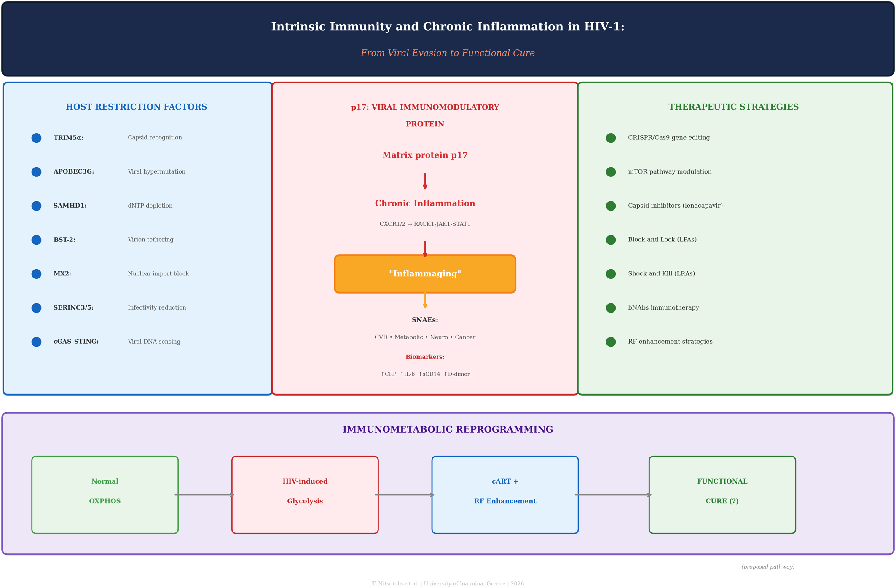Viewport: 896px width, 588px height.
Task: Click the subtitle From Viral Evasion to Functional Cure
Action: coord(448,53)
